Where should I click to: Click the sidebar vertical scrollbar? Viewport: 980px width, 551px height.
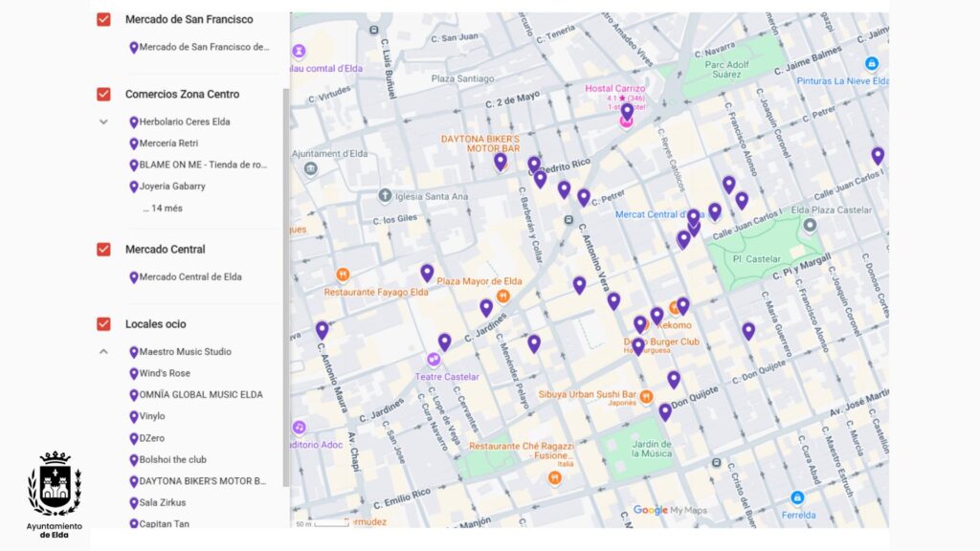pyautogui.click(x=285, y=287)
